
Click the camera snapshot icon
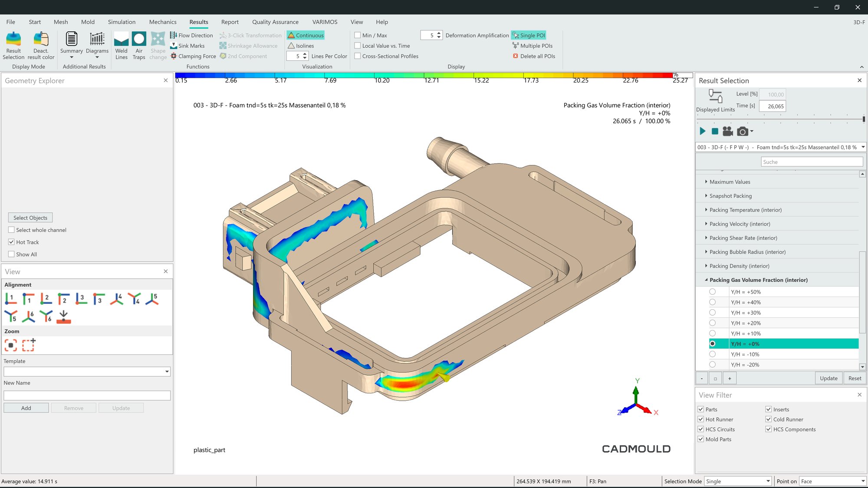743,132
